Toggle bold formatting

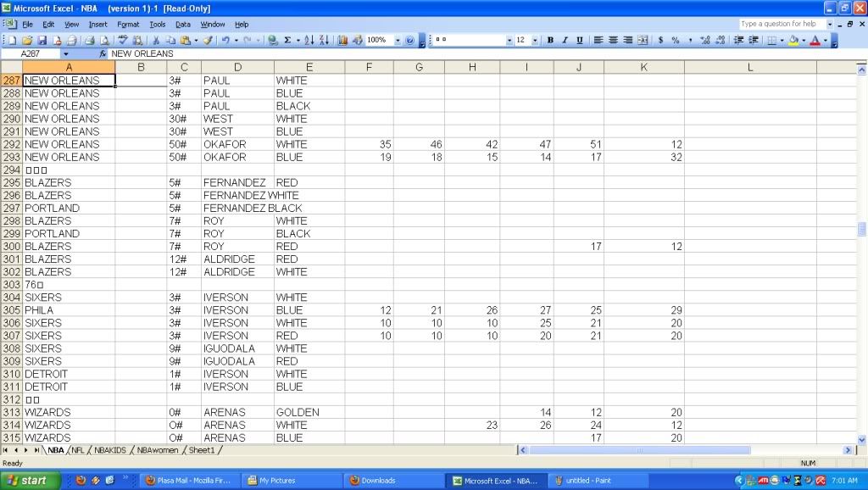click(x=550, y=41)
